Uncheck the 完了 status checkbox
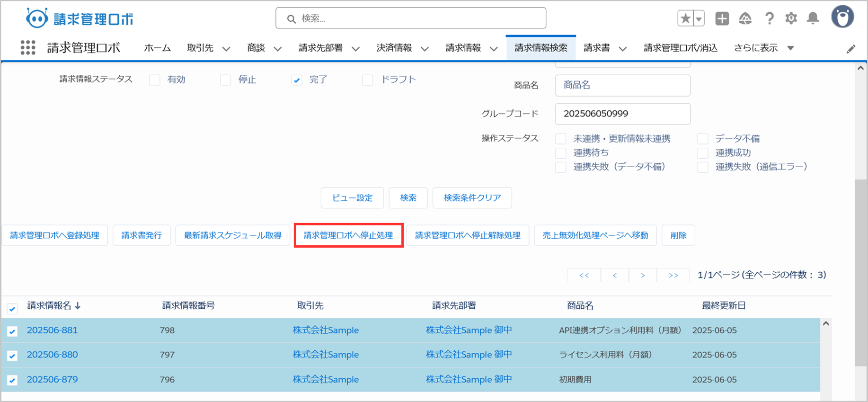This screenshot has width=868, height=402. [x=297, y=80]
